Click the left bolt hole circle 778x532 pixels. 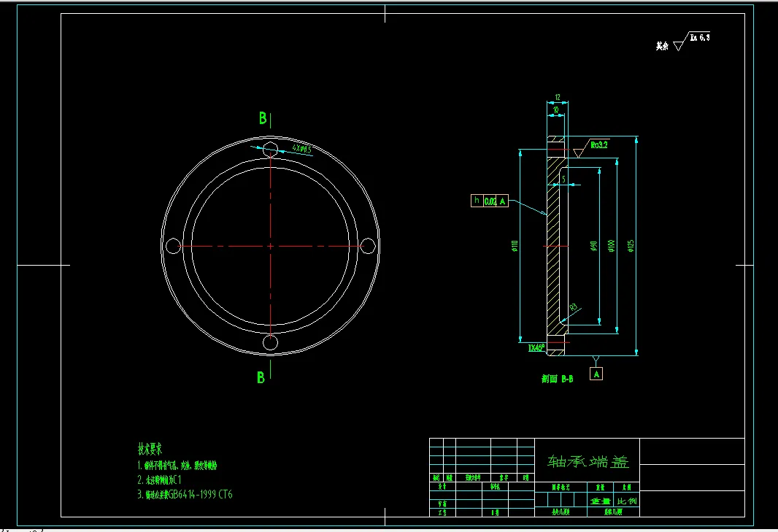click(173, 246)
